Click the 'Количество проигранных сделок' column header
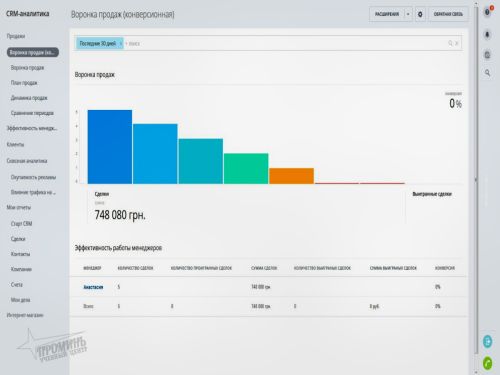 [201, 268]
